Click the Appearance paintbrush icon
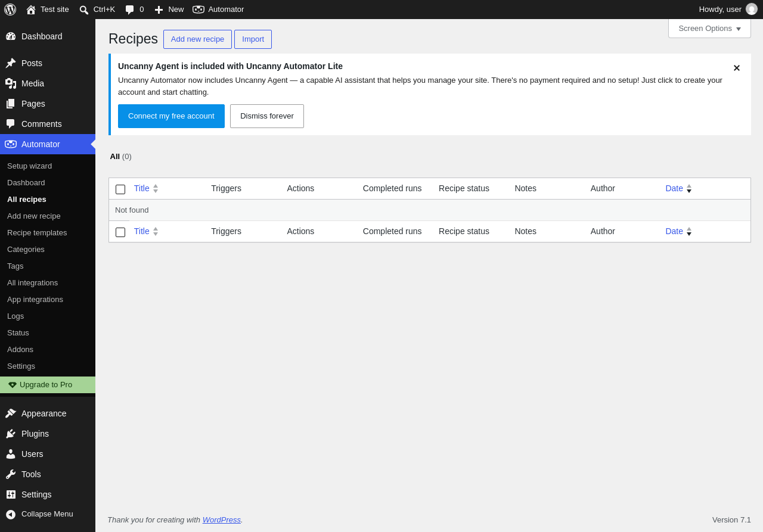Viewport: 763px width, 532px height. coord(11,413)
